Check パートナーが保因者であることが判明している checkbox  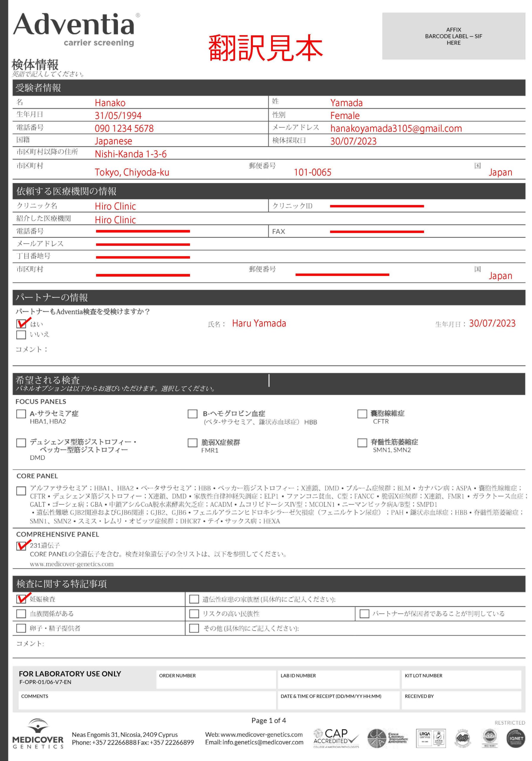364,614
